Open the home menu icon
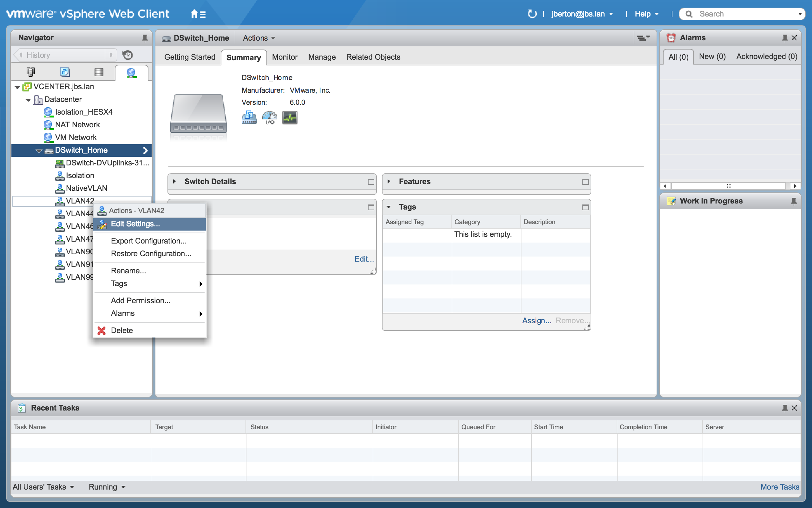This screenshot has width=812, height=508. (198, 14)
